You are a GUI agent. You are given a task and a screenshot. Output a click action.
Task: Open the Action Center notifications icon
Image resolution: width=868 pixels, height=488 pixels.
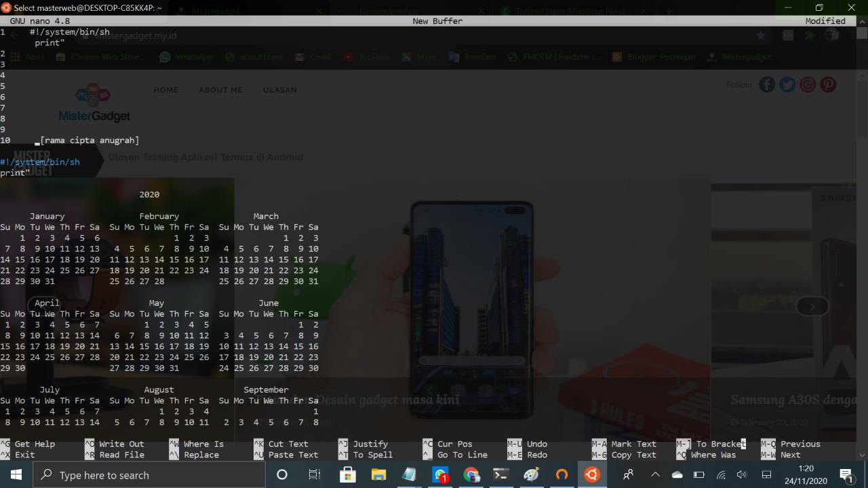(846, 474)
